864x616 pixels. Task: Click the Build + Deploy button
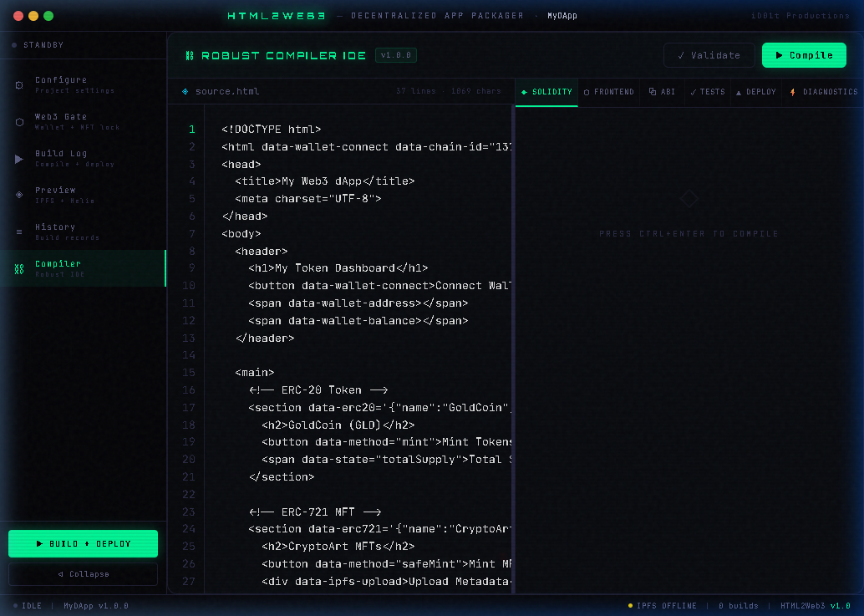point(84,544)
